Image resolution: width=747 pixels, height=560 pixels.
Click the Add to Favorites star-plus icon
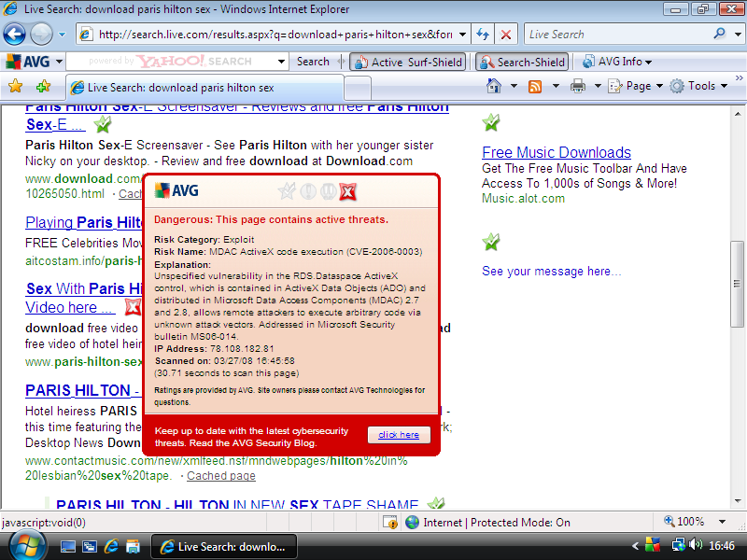click(43, 86)
